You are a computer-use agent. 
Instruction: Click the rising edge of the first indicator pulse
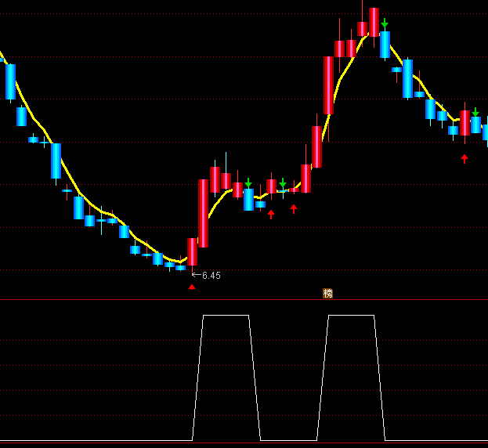point(197,376)
